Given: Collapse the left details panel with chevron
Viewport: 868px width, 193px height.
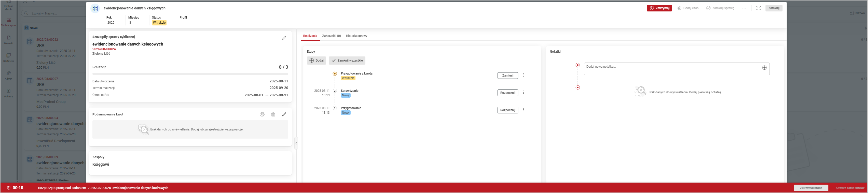Looking at the screenshot, I should pyautogui.click(x=296, y=143).
